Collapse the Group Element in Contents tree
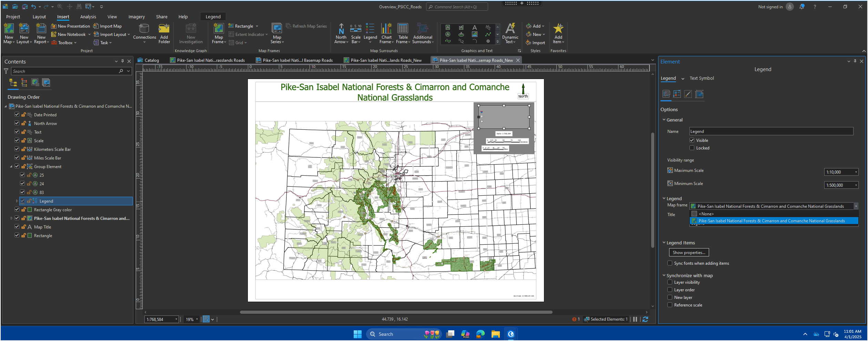The image size is (868, 341). point(11,166)
